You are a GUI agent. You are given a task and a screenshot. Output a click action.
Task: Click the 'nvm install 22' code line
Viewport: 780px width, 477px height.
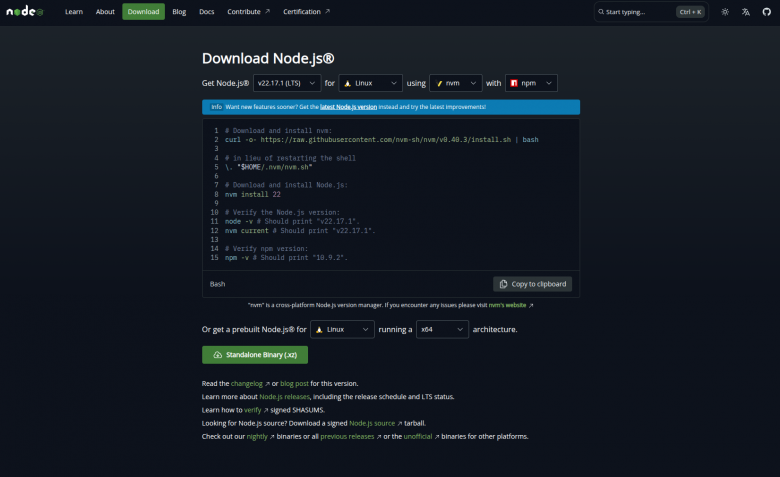pyautogui.click(x=253, y=194)
